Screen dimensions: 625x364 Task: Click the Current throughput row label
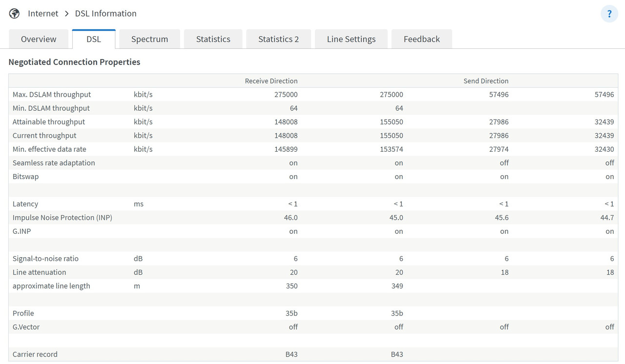(44, 136)
